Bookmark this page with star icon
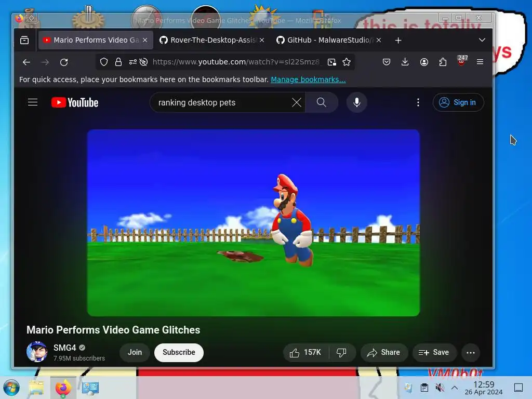Screen dimensions: 532x399 [347, 62]
